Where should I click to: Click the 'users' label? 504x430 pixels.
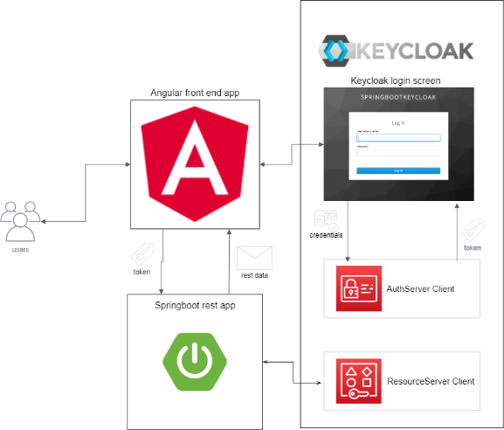(21, 250)
